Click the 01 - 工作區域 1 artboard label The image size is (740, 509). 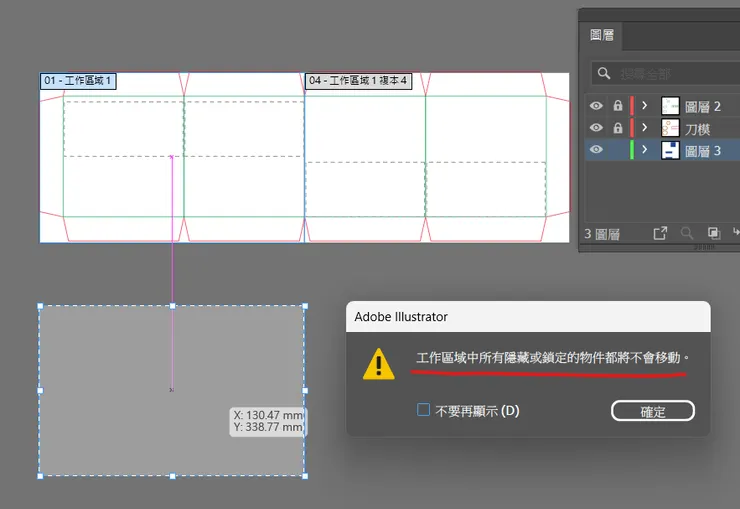[x=78, y=81]
